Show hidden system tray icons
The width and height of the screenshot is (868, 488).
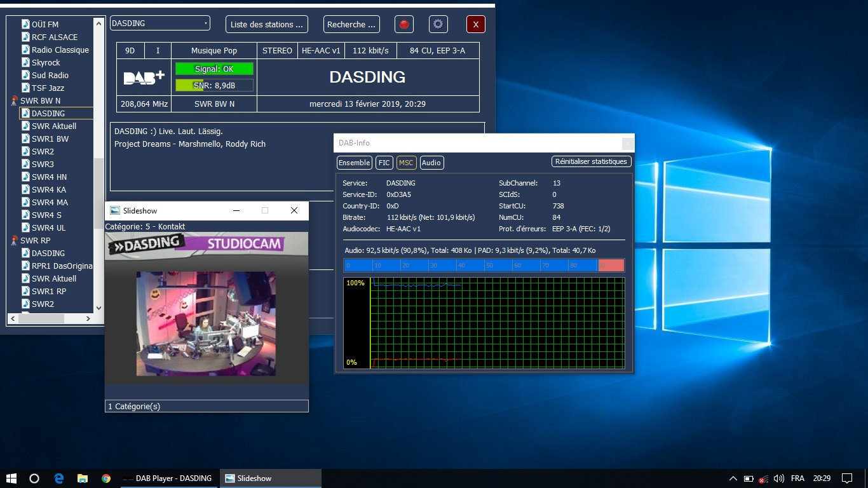(x=733, y=478)
